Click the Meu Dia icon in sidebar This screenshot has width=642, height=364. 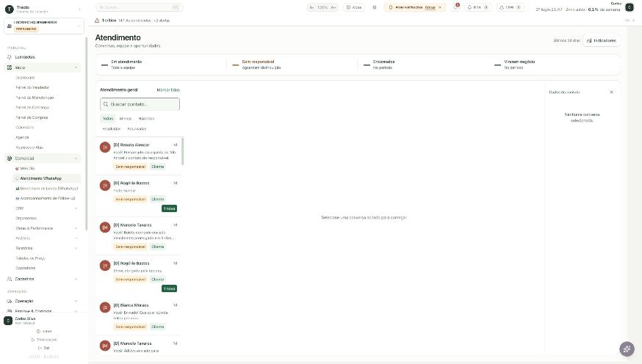(x=17, y=169)
